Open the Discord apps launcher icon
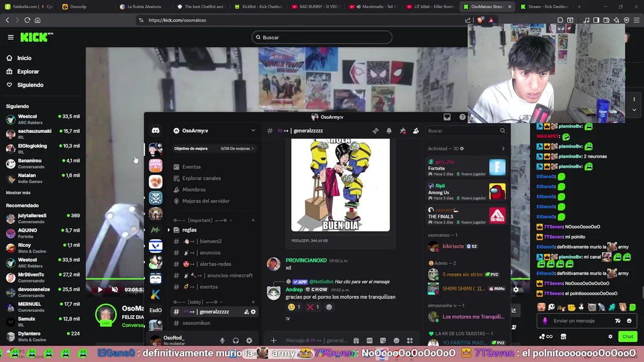 [410, 340]
